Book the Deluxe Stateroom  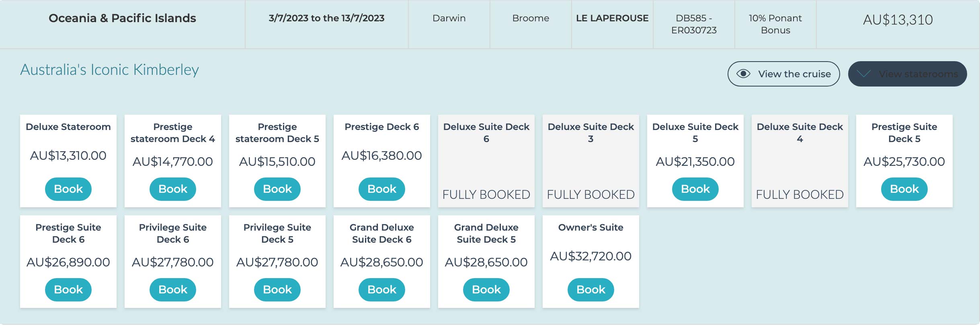68,189
